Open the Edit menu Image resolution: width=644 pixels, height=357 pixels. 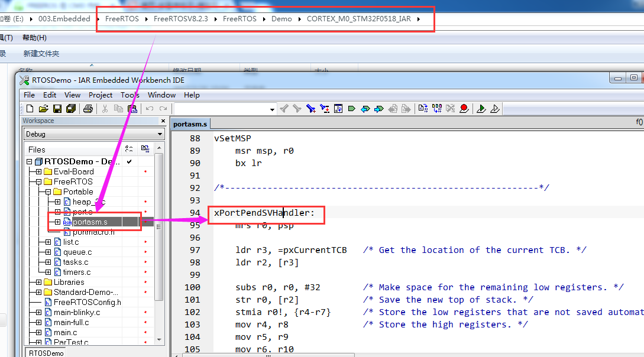50,95
